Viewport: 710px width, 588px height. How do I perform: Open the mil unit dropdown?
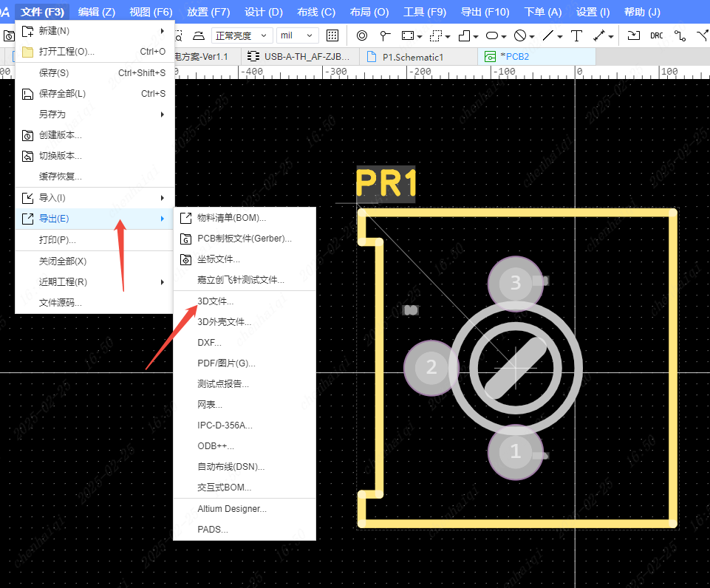(297, 35)
